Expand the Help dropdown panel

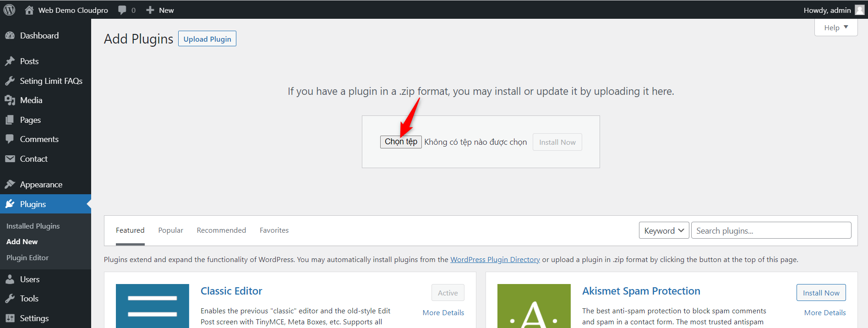click(x=835, y=27)
